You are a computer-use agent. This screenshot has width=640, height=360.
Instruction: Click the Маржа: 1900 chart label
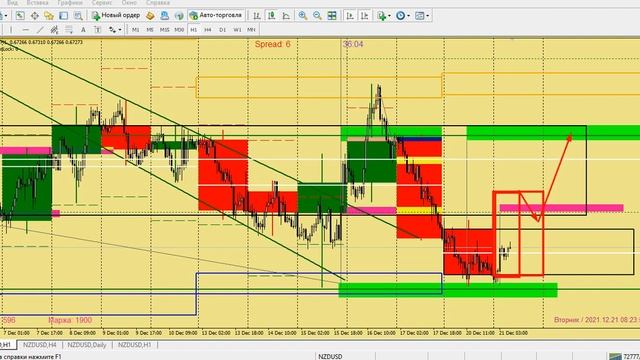coord(70,320)
